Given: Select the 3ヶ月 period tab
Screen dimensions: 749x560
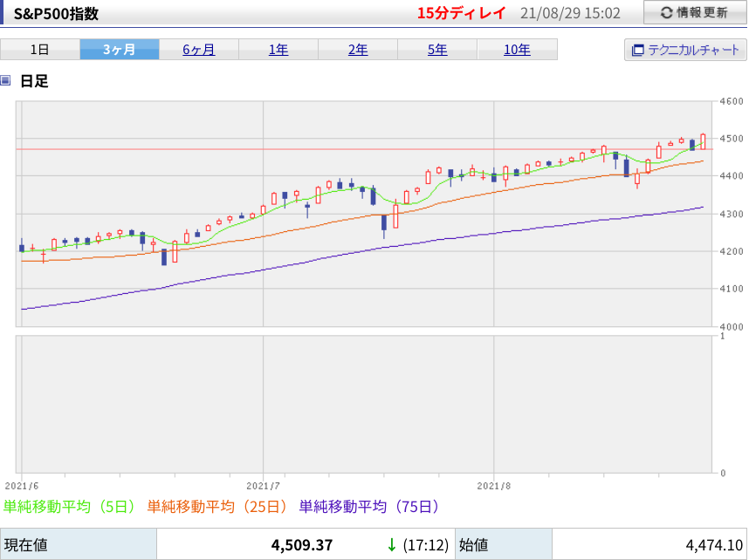Looking at the screenshot, I should click(120, 50).
